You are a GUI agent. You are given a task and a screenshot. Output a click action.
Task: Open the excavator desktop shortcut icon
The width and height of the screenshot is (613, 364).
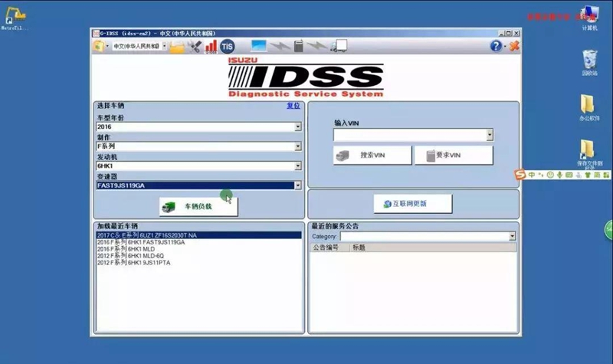click(x=15, y=18)
